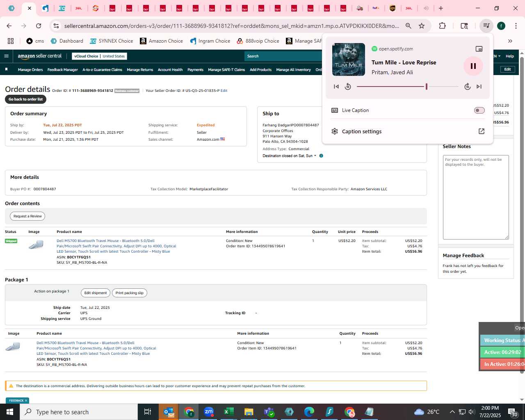Click Request a Review button
This screenshot has width=525, height=420.
(27, 216)
